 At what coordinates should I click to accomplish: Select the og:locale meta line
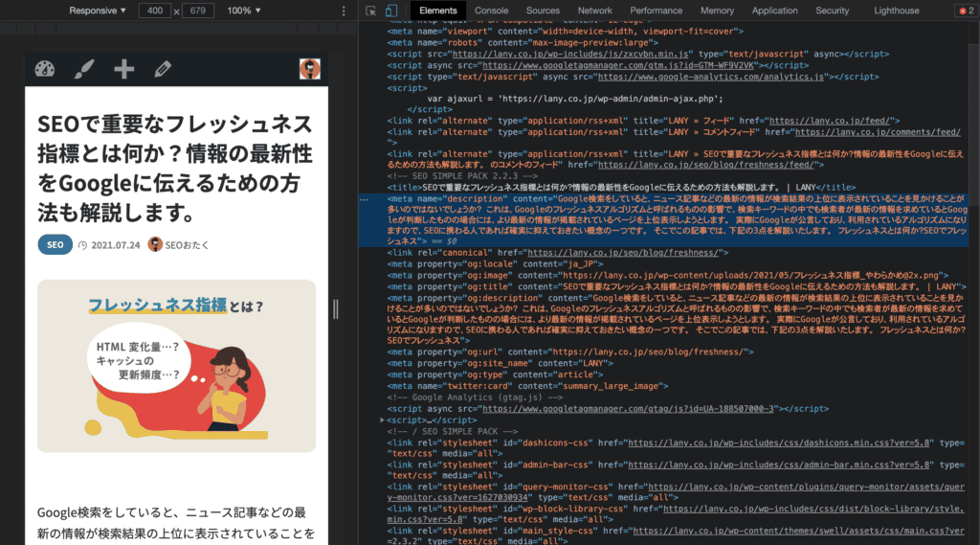[x=495, y=264]
